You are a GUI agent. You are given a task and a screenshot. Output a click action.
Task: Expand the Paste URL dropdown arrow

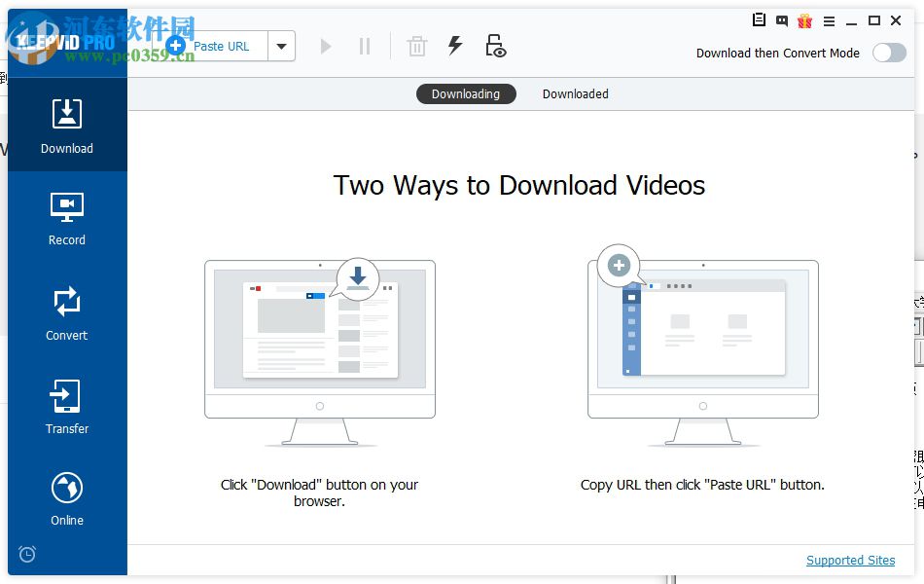pos(281,45)
